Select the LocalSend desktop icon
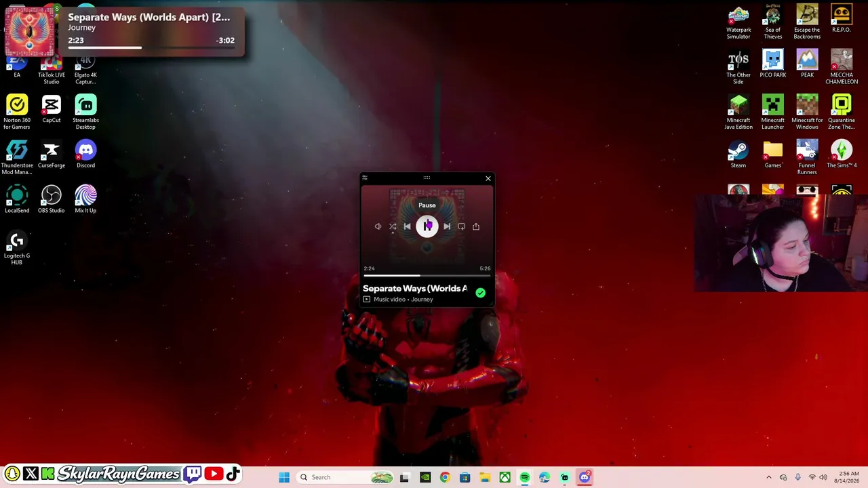The image size is (868, 488). coord(17,199)
